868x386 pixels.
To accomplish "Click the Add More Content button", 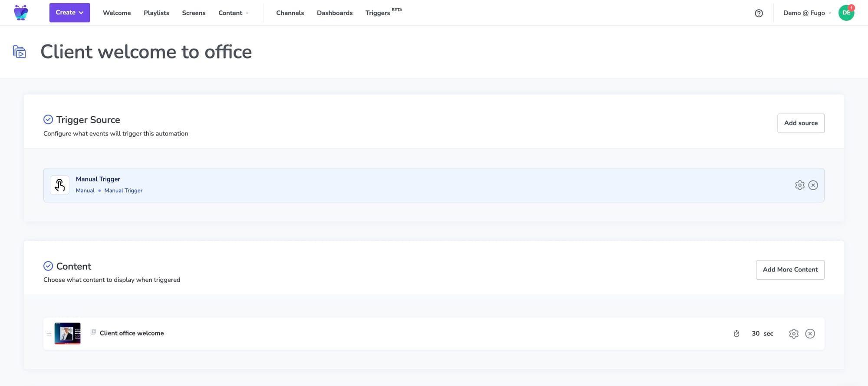I will (790, 270).
